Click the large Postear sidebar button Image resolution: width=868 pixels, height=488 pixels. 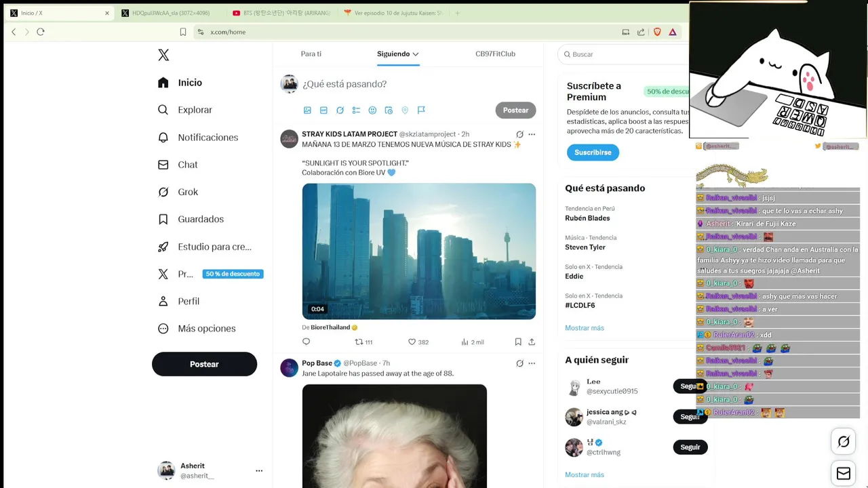point(204,364)
